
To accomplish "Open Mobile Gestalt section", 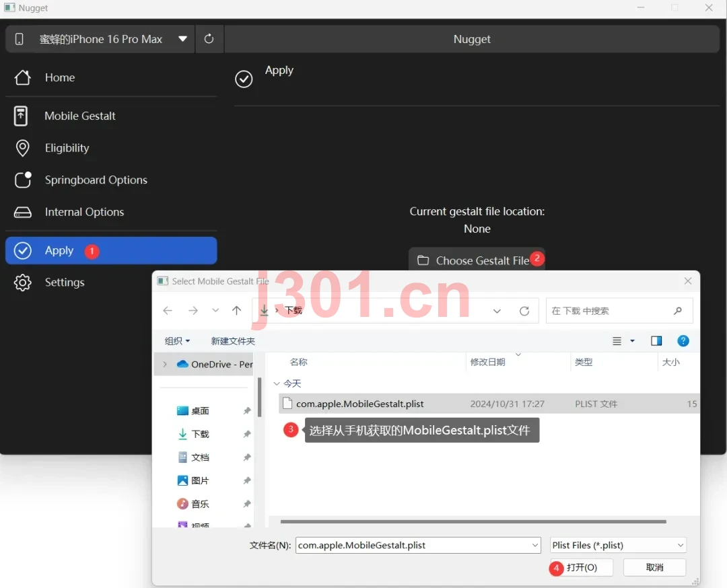I will [111, 116].
